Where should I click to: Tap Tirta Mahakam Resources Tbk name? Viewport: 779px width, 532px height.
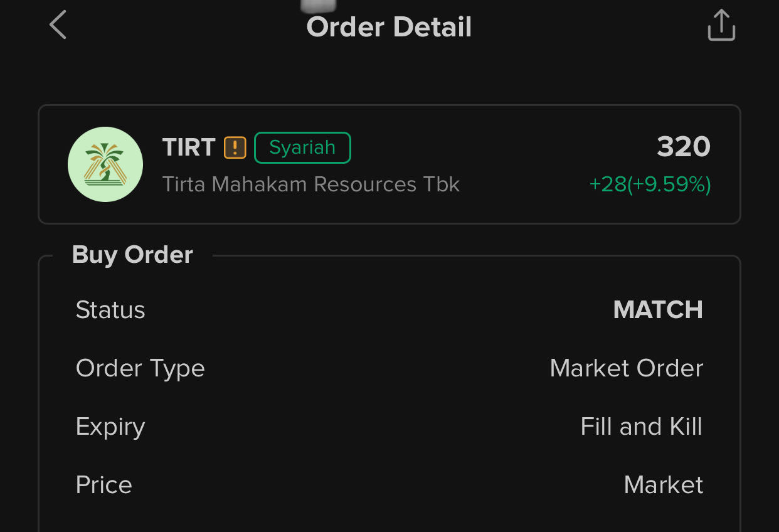coord(310,184)
